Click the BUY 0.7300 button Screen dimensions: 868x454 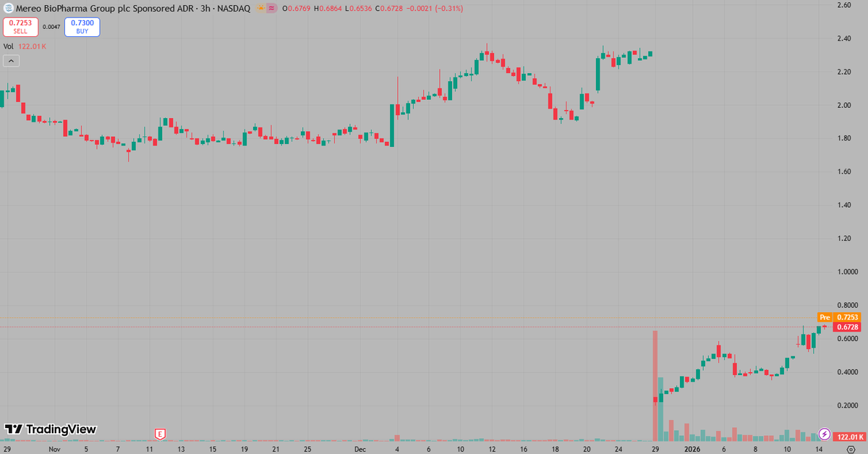[82, 28]
